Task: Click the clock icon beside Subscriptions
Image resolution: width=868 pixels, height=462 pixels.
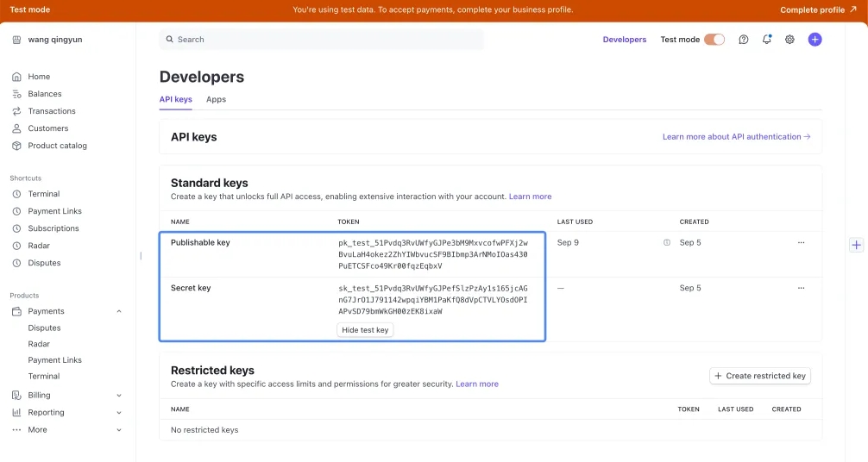Action: pyautogui.click(x=16, y=228)
